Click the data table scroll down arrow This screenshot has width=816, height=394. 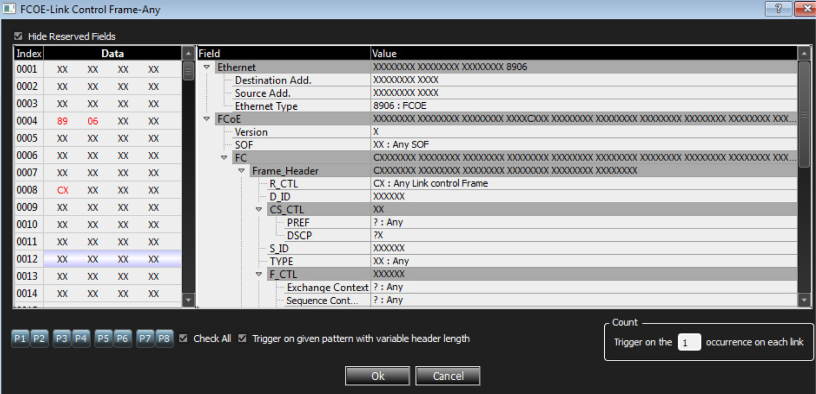click(x=188, y=300)
